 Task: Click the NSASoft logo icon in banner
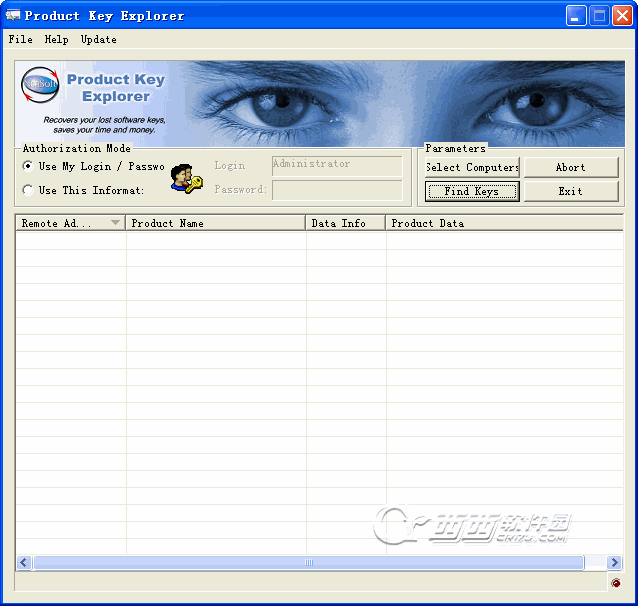pyautogui.click(x=40, y=85)
